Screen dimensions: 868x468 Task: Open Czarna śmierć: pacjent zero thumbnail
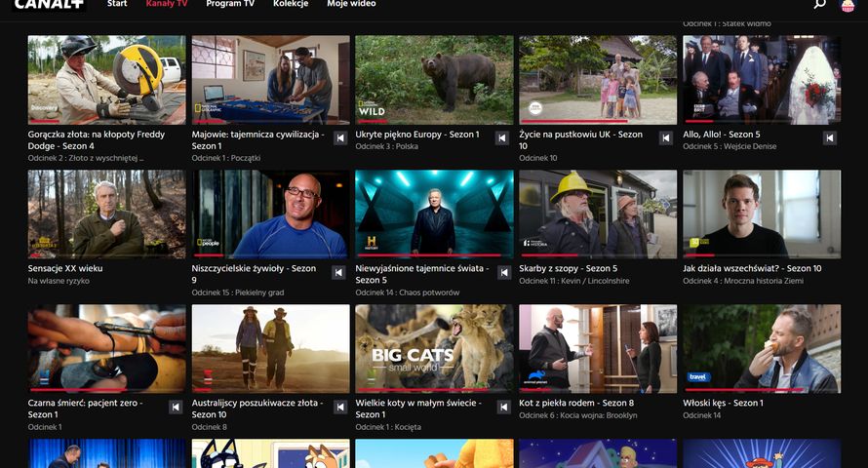click(x=107, y=348)
